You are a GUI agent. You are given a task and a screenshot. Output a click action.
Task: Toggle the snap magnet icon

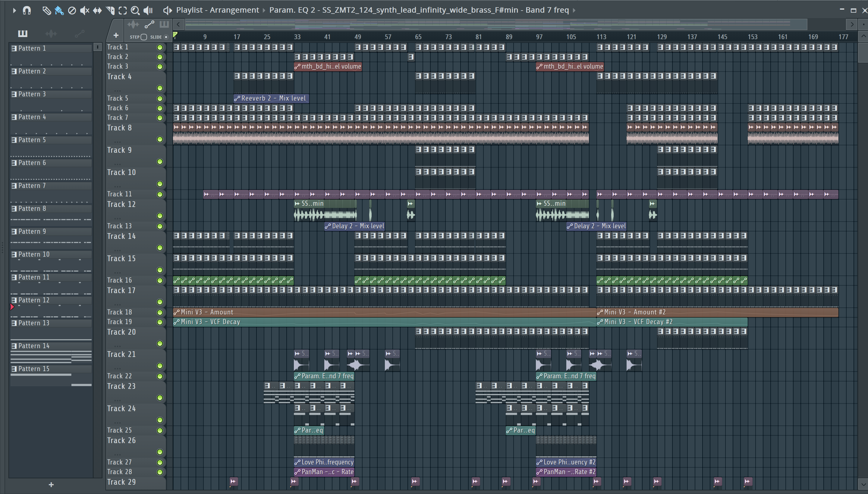(x=27, y=11)
